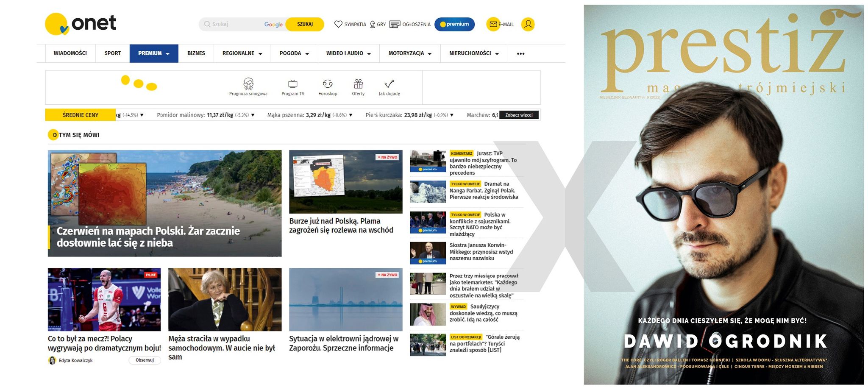Image resolution: width=868 pixels, height=387 pixels.
Task: Click the ŚREDNIE CENY label
Action: [x=81, y=115]
